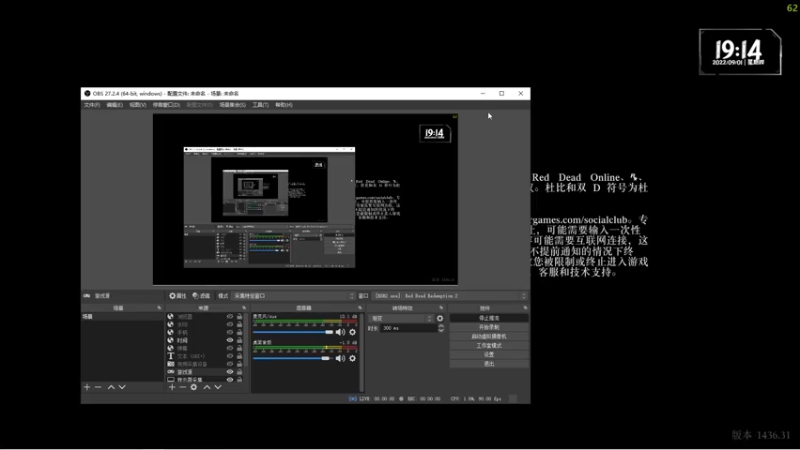The image size is (800, 450).
Task: Click the 19:14 desktop clock widget
Action: [x=740, y=52]
